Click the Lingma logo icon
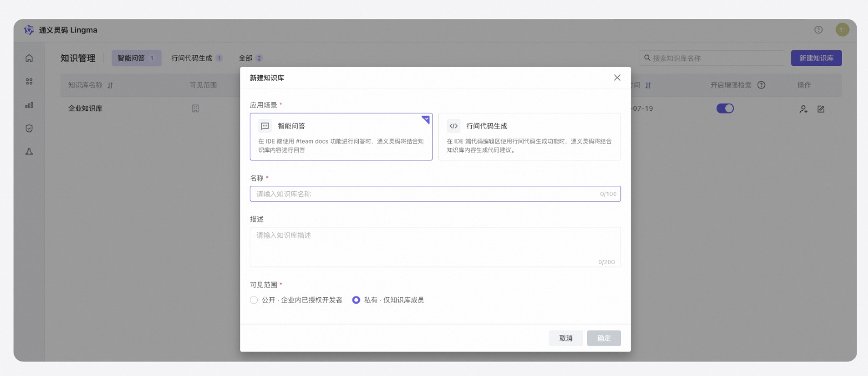 pos(29,30)
